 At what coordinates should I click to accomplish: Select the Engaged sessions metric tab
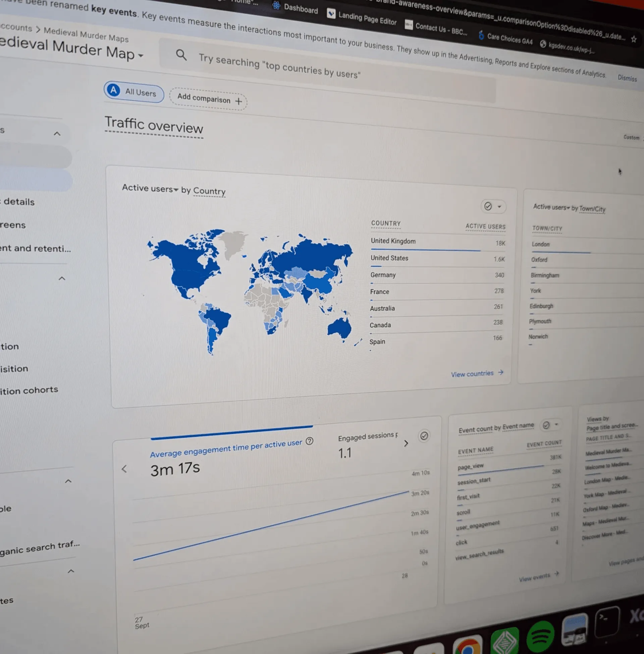[368, 444]
